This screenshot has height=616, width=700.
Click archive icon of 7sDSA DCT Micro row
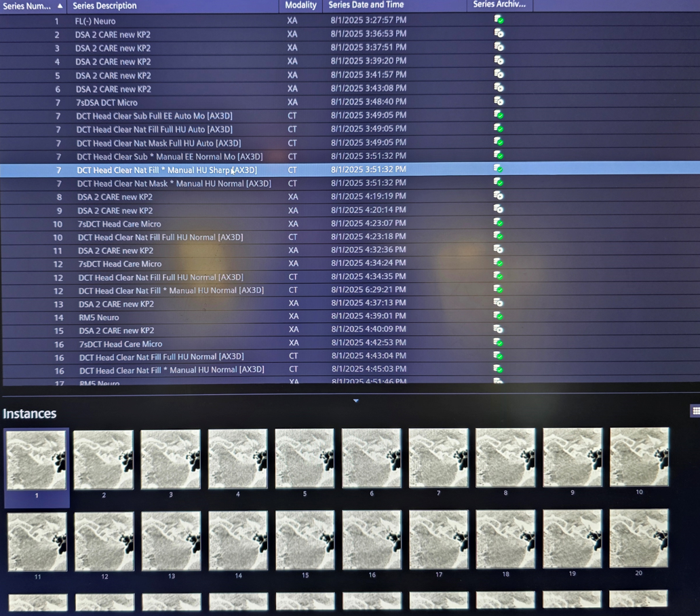[x=499, y=101]
